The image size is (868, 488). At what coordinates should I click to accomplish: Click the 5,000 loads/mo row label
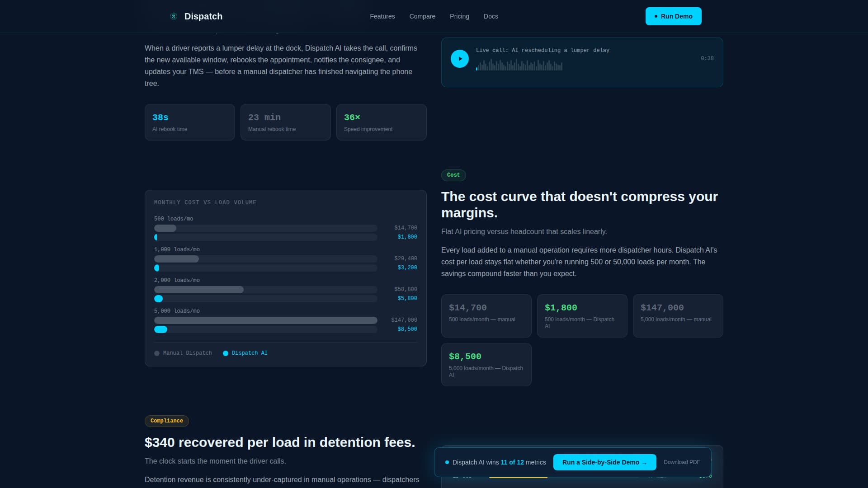(x=177, y=311)
